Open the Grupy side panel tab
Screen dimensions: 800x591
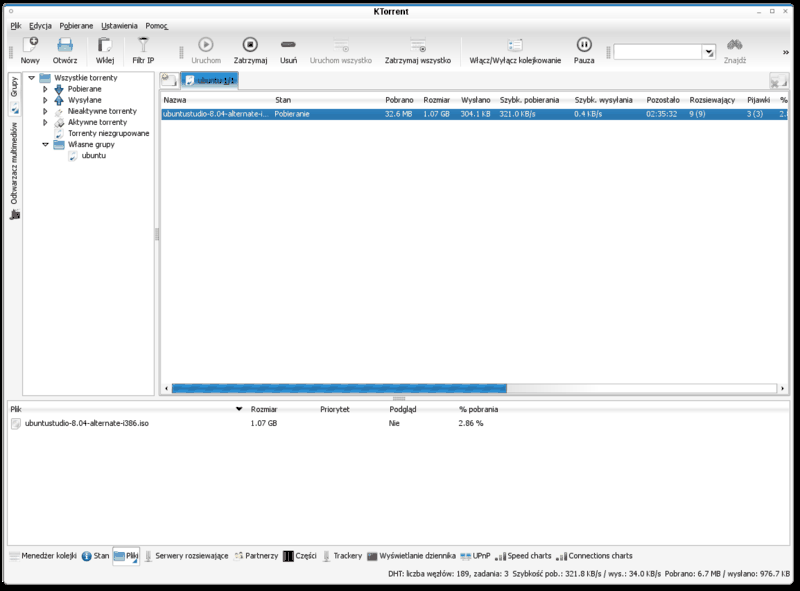[14, 94]
